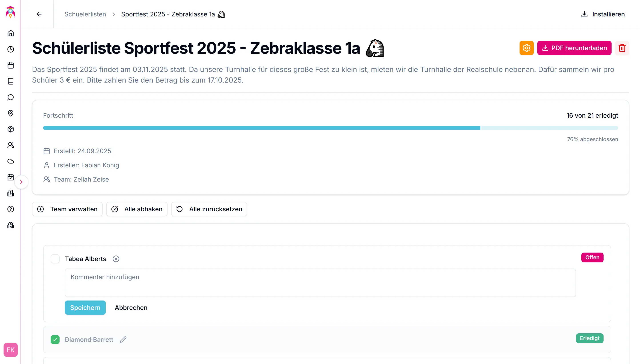Click the 'PDF herunterladen' button
The image size is (640, 364).
574,48
